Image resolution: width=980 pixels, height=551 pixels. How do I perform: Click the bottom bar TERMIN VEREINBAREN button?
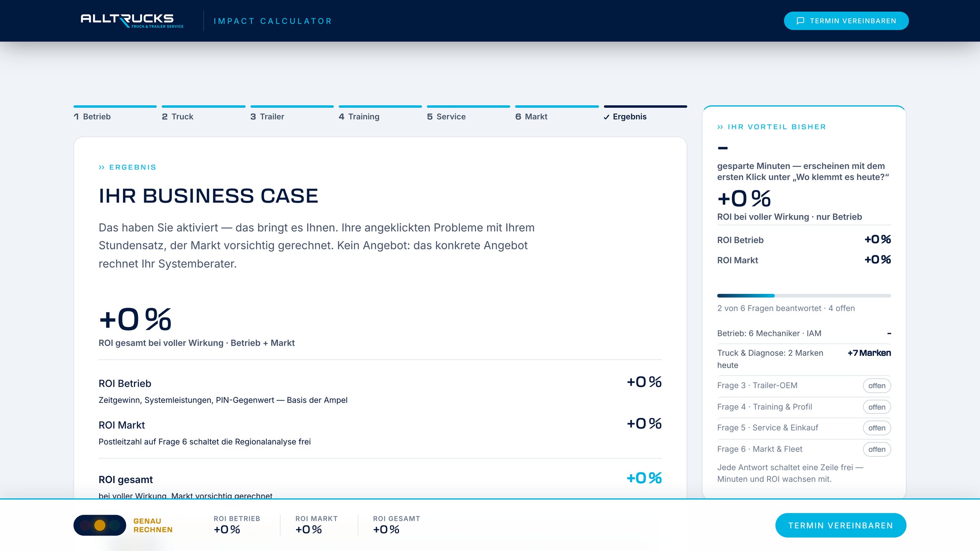coord(841,525)
